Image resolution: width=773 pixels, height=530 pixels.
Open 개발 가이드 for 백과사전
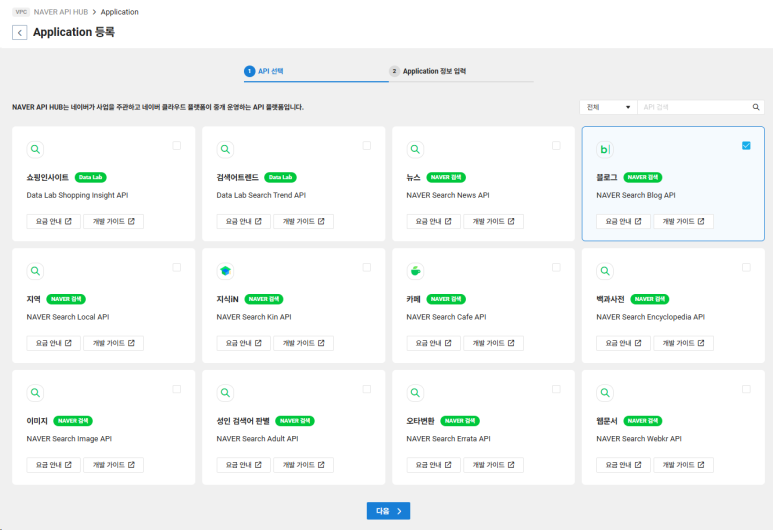tap(683, 343)
